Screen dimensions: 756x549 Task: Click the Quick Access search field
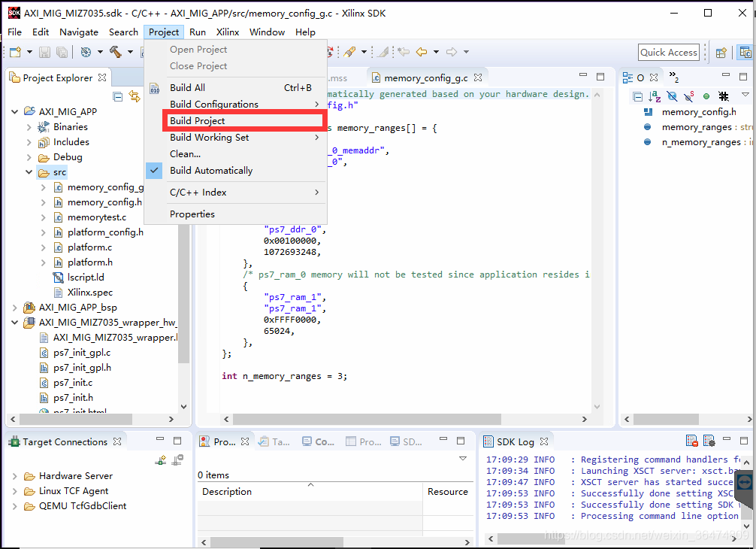click(x=668, y=52)
